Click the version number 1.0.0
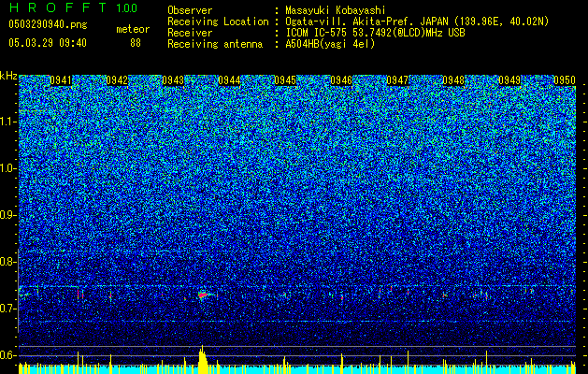 tap(126, 7)
